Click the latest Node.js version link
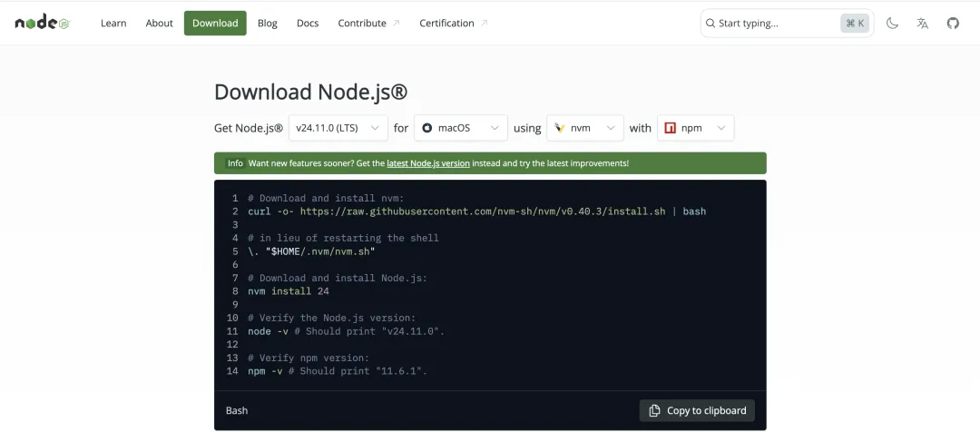 point(428,163)
